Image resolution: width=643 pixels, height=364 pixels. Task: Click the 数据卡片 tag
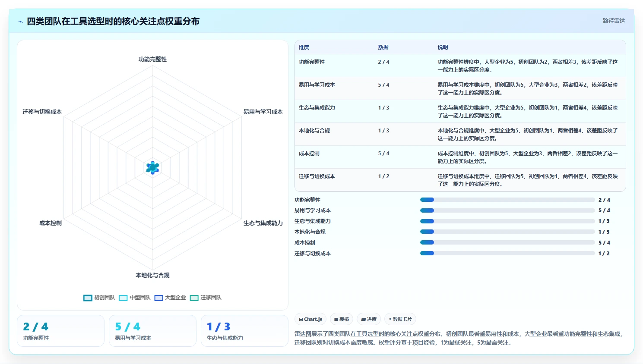coord(400,319)
